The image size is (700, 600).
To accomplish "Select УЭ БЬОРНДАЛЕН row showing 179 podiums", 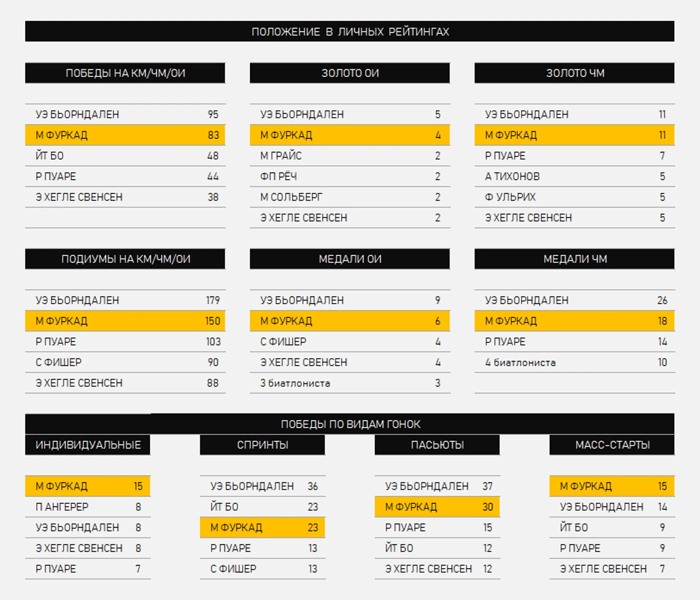I will pyautogui.click(x=125, y=300).
